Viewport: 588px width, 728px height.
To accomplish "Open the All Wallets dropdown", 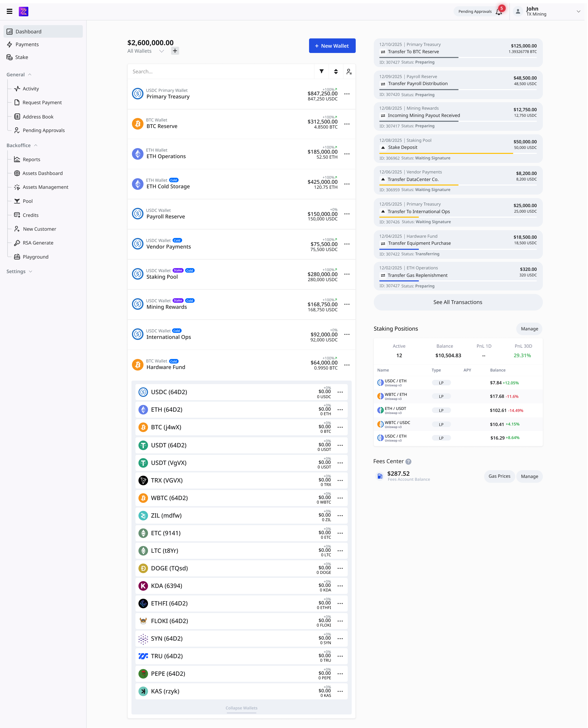I will click(x=162, y=51).
